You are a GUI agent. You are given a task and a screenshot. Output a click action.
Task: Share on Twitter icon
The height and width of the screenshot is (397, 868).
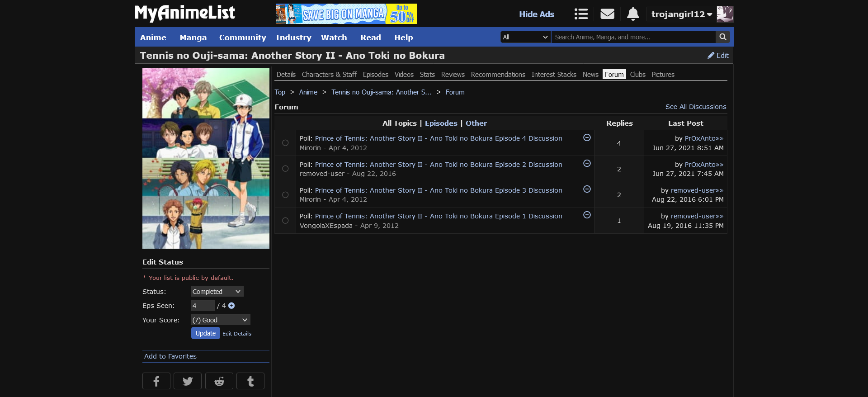(x=188, y=381)
